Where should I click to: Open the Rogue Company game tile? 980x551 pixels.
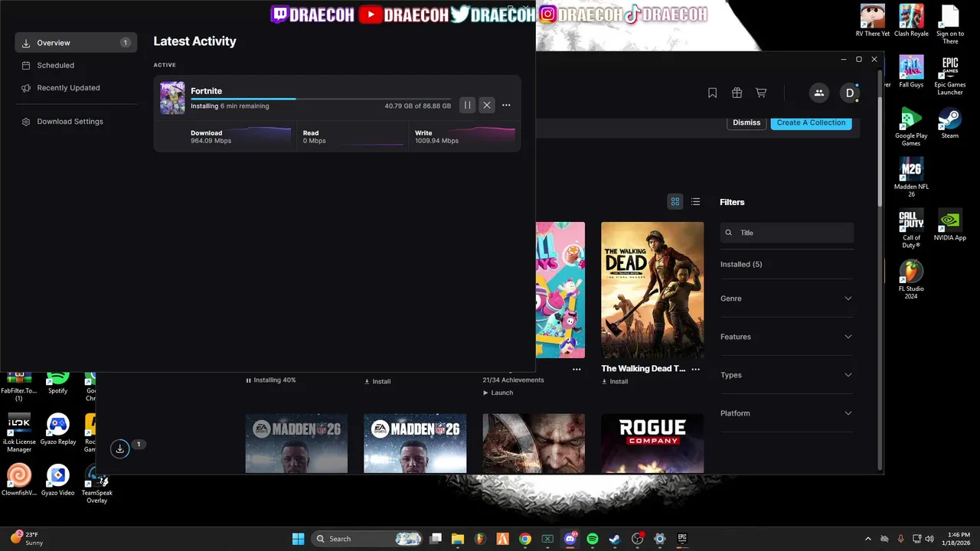tap(652, 444)
